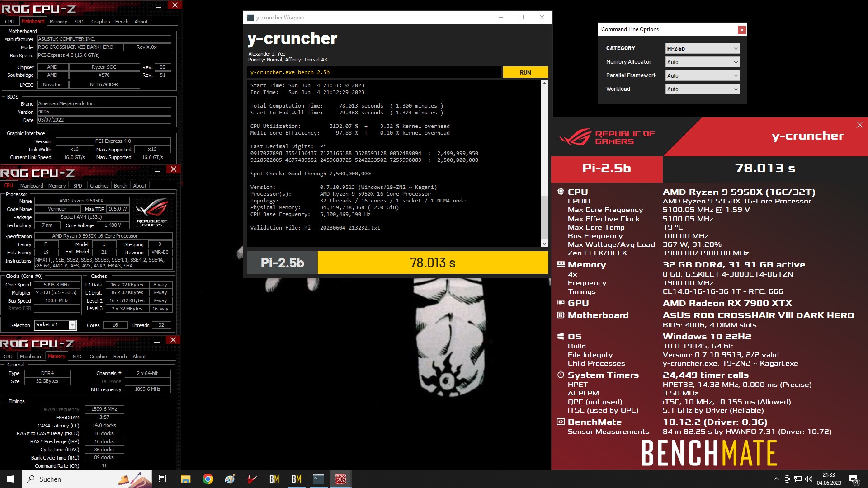The height and width of the screenshot is (488, 868).
Task: Open the network status tray icon
Action: tap(798, 479)
